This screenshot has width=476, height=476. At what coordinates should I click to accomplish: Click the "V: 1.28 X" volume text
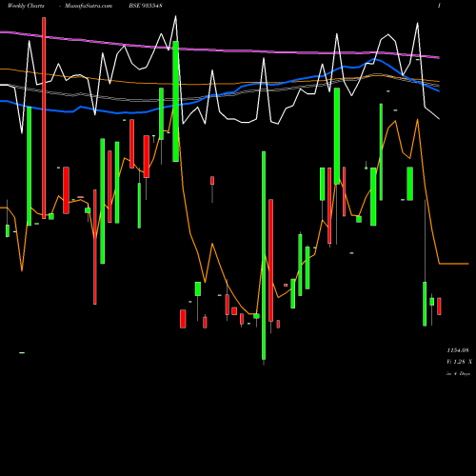pos(459,362)
